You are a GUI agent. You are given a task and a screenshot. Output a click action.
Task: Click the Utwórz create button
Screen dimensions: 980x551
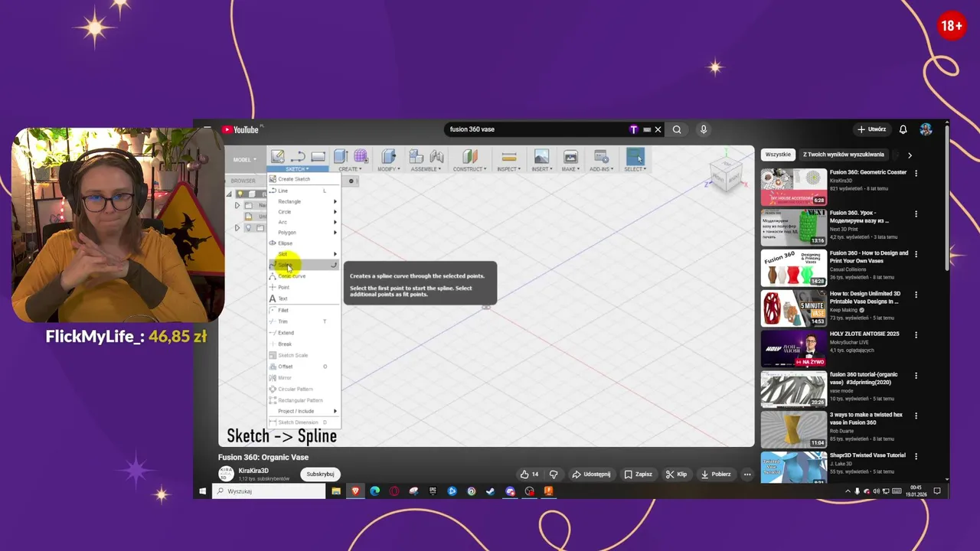click(872, 129)
